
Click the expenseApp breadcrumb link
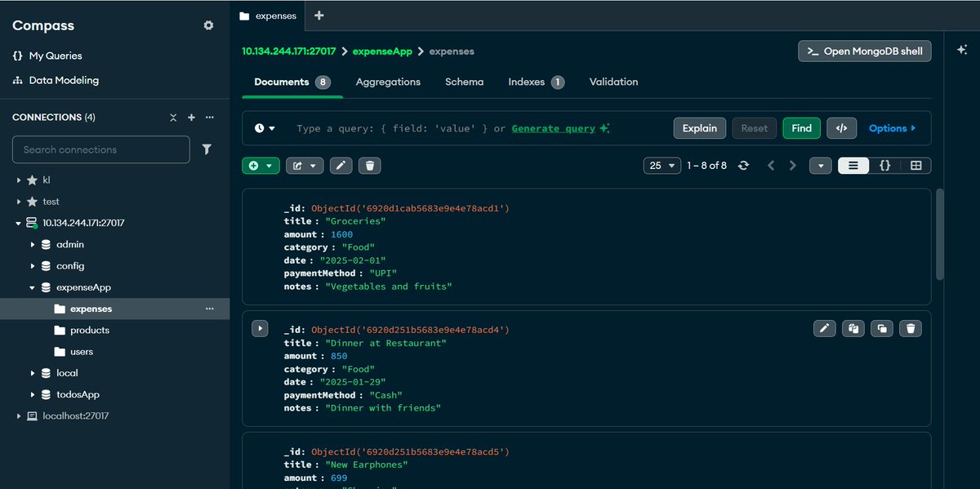tap(382, 51)
